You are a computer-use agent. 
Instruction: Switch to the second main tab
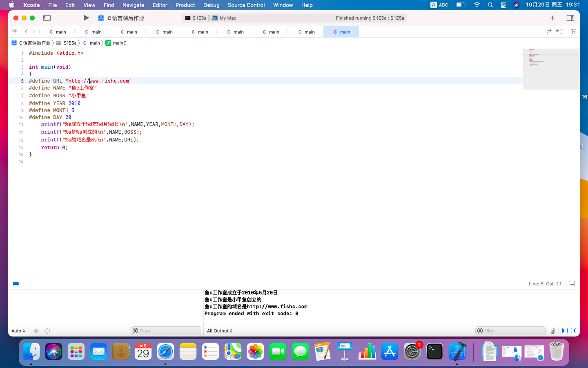coord(93,32)
